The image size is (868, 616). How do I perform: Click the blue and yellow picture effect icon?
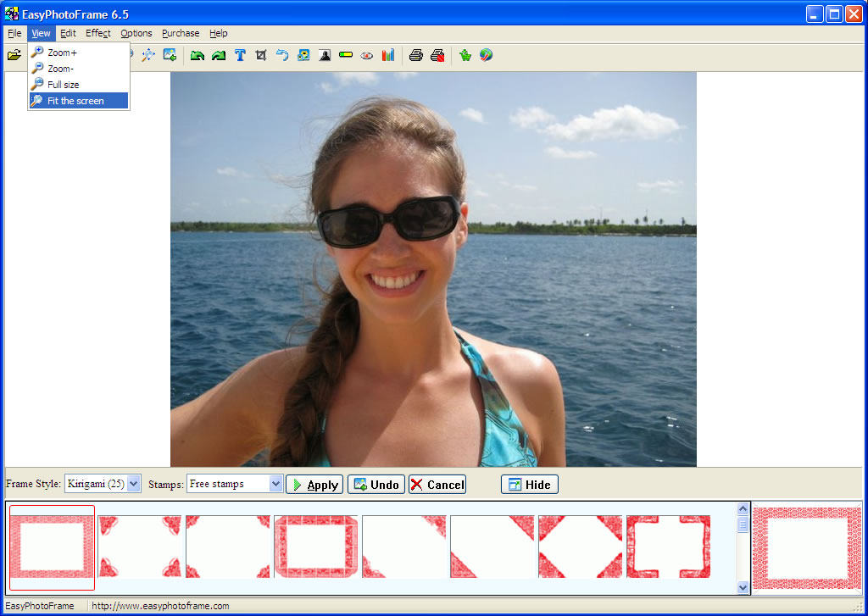coord(303,55)
